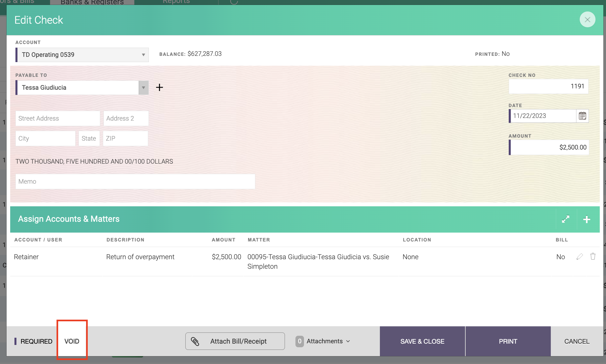Cancel editing the check
The image size is (606, 364).
pos(577,341)
